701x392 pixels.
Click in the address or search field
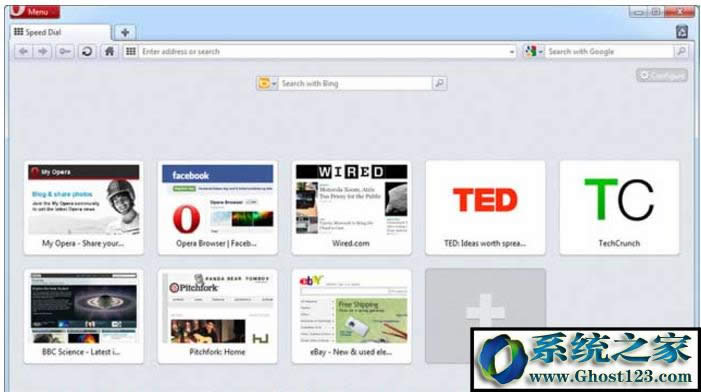pos(325,52)
